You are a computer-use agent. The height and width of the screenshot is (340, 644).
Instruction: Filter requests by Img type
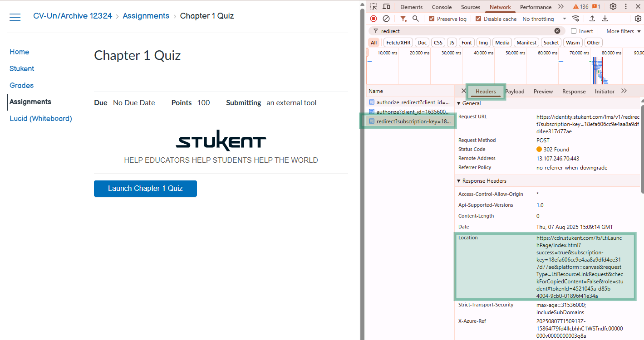483,43
